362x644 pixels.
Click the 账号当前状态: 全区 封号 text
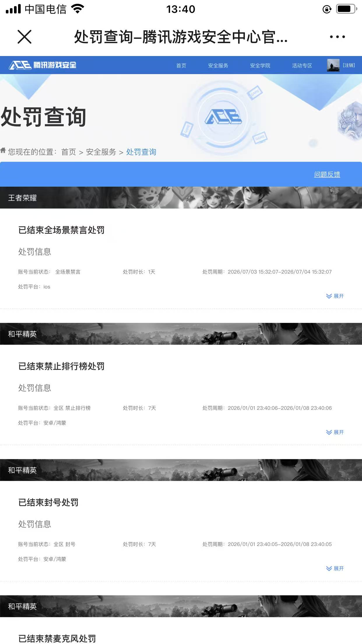tap(47, 544)
